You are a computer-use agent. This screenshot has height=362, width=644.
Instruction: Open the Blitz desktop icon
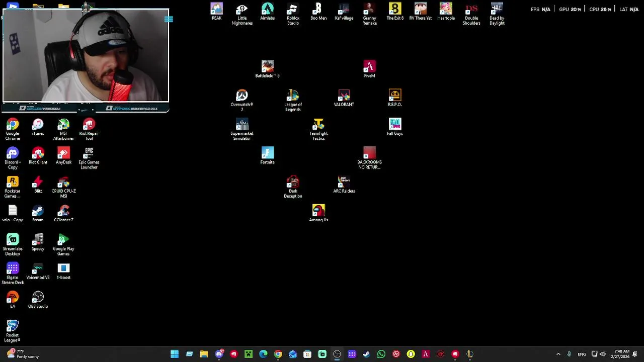coord(38,185)
